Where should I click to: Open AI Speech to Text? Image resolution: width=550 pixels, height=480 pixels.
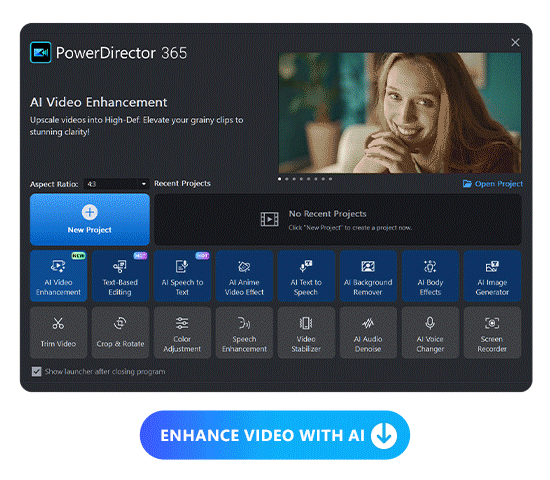182,276
